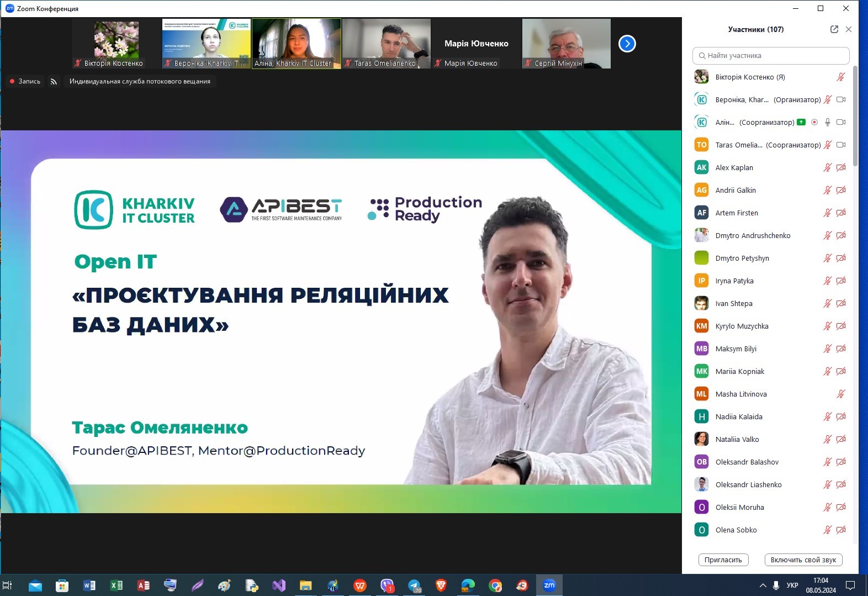Click muted mic icon for Вероніка Organizer row
The width and height of the screenshot is (868, 596).
(x=827, y=99)
